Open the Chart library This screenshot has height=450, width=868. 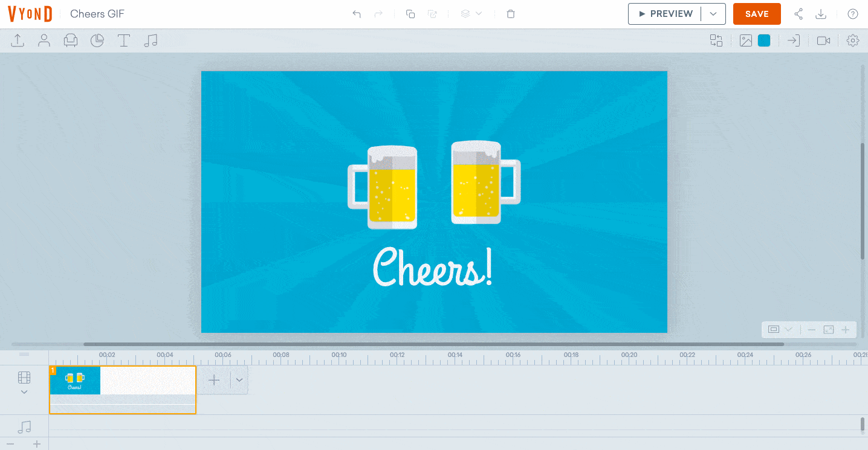click(x=97, y=40)
